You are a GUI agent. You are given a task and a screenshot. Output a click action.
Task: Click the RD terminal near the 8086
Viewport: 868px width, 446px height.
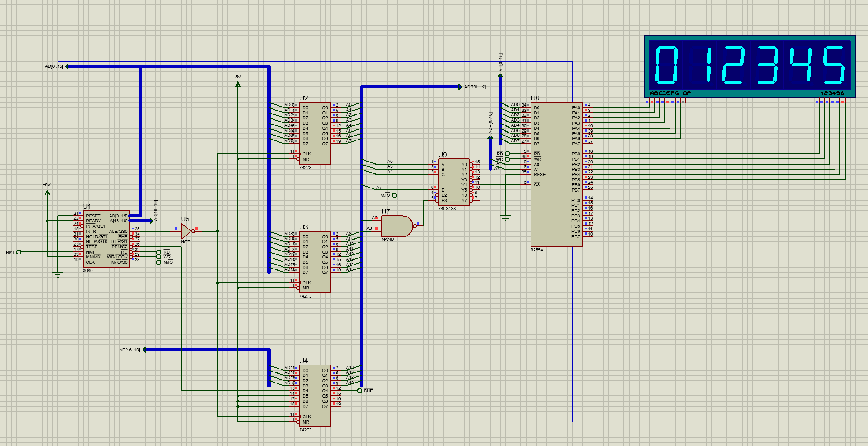[x=158, y=253]
